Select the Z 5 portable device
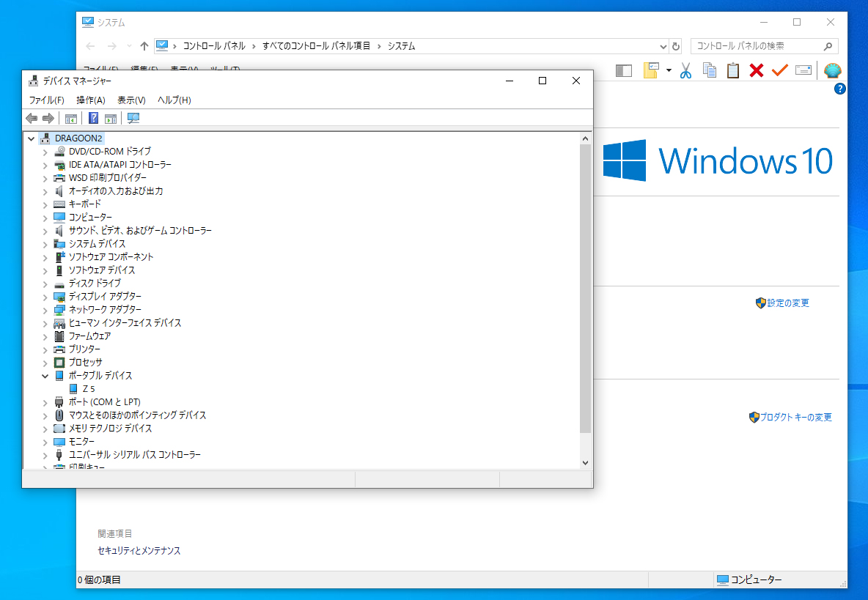Screen dimensions: 868x600 (89, 389)
